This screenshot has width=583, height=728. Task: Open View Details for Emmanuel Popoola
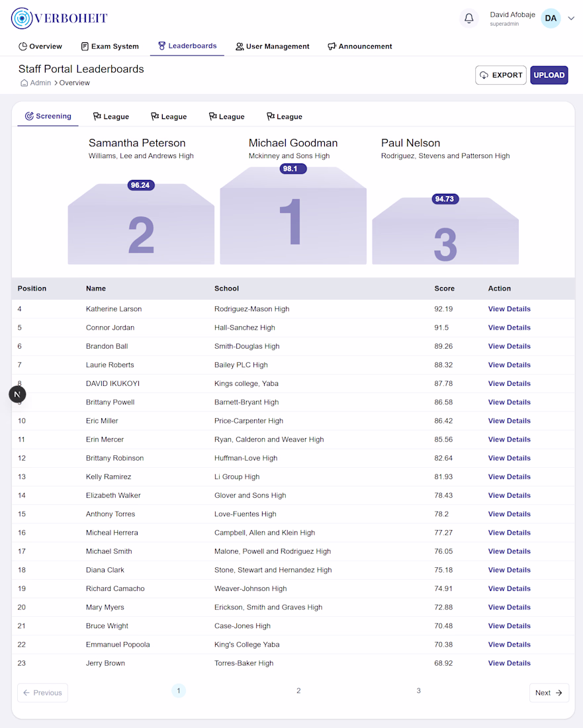(x=509, y=645)
